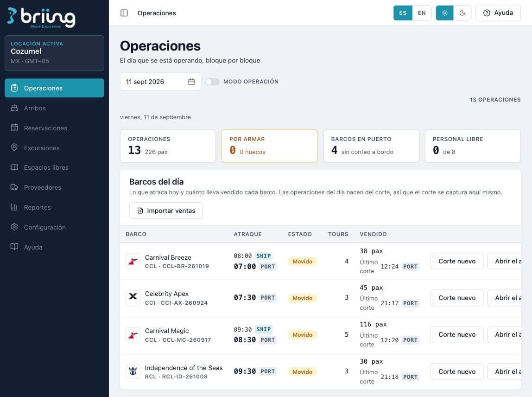Select EN language option

[x=422, y=13]
